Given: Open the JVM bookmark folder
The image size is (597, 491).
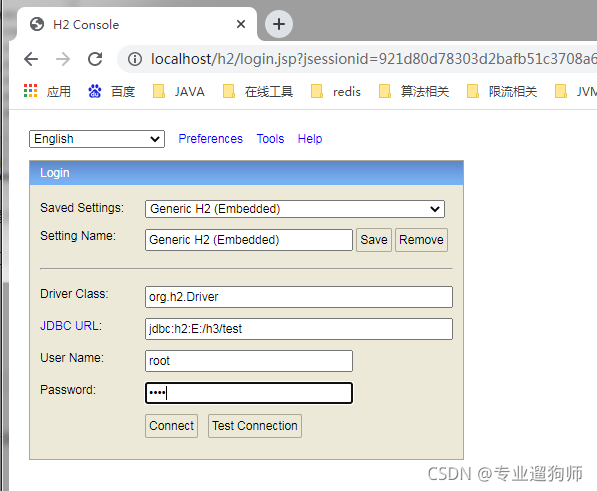Looking at the screenshot, I should point(576,91).
